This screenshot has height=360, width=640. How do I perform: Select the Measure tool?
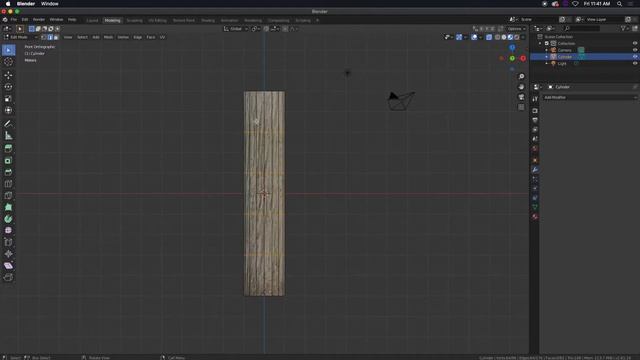tap(9, 136)
